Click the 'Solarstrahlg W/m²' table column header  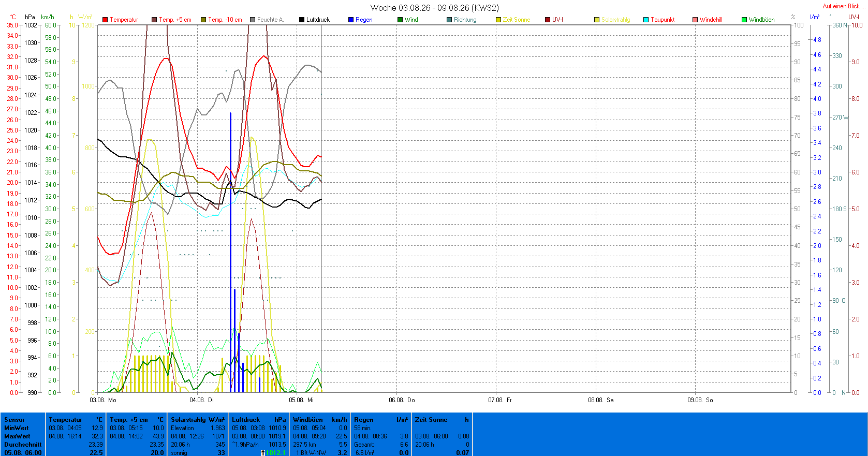198,420
